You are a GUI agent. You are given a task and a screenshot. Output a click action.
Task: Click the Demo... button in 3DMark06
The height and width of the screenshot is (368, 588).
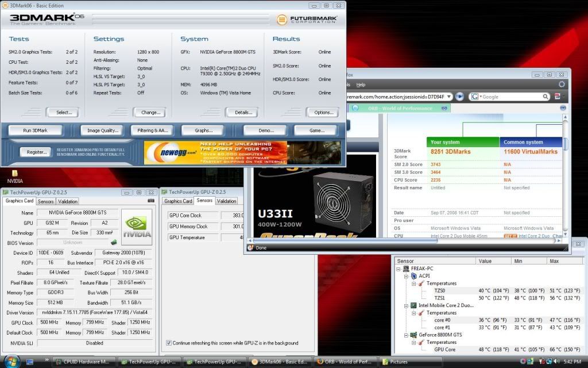266,131
